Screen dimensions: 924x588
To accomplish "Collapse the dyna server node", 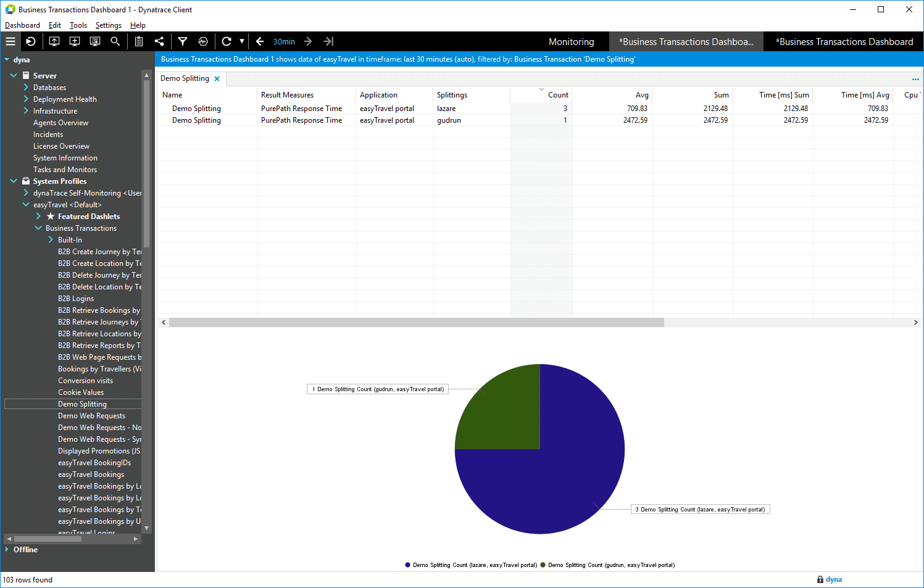I will click(7, 60).
